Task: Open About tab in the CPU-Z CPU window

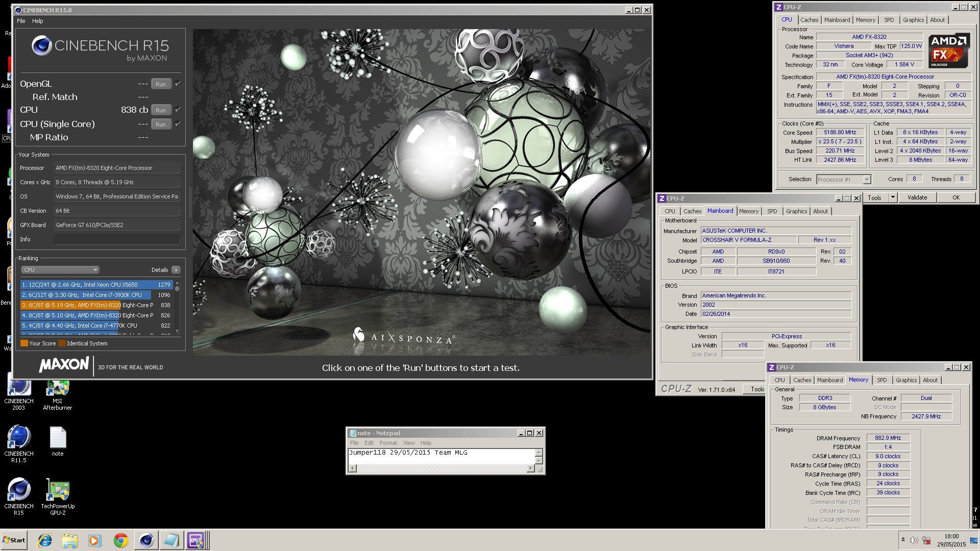Action: point(937,20)
